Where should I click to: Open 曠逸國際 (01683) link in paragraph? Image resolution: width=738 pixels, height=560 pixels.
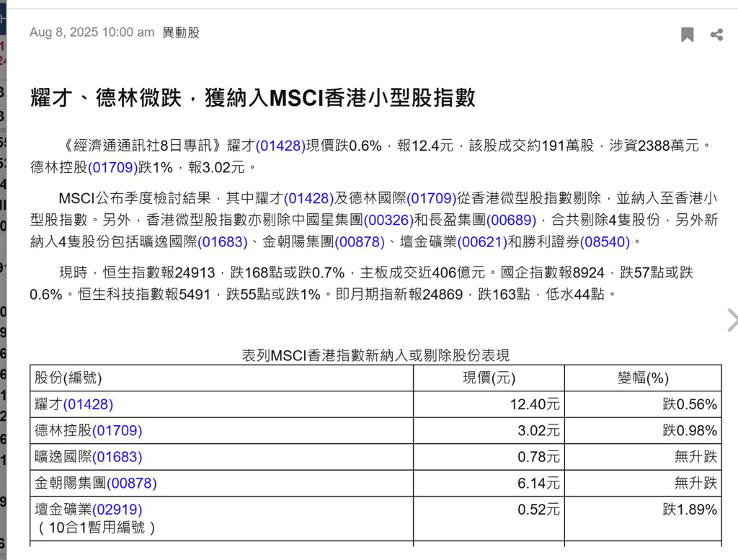(x=223, y=242)
